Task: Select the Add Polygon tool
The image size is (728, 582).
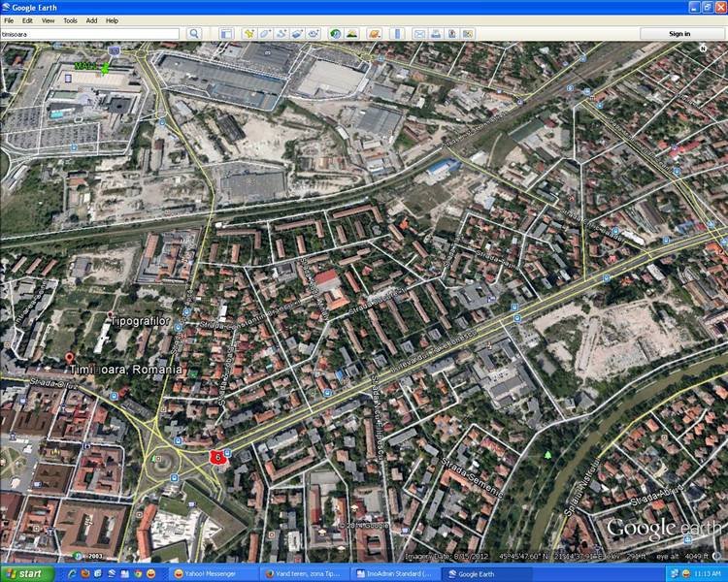Action: pos(265,33)
